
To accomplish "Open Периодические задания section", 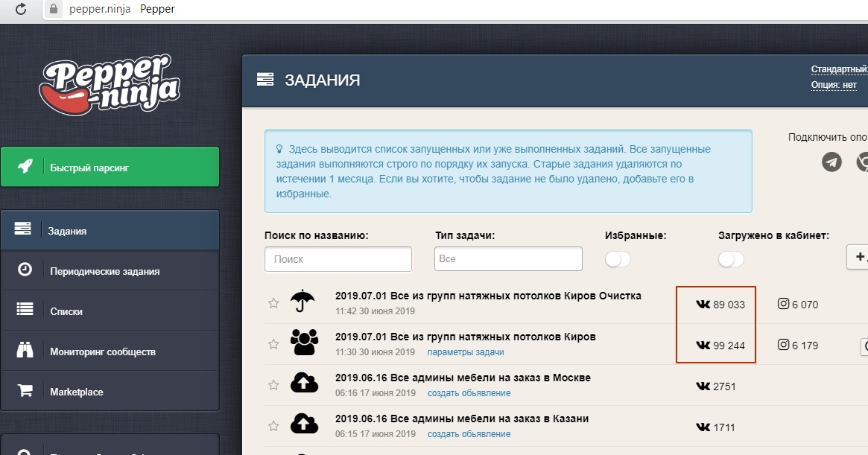I will pos(110,270).
